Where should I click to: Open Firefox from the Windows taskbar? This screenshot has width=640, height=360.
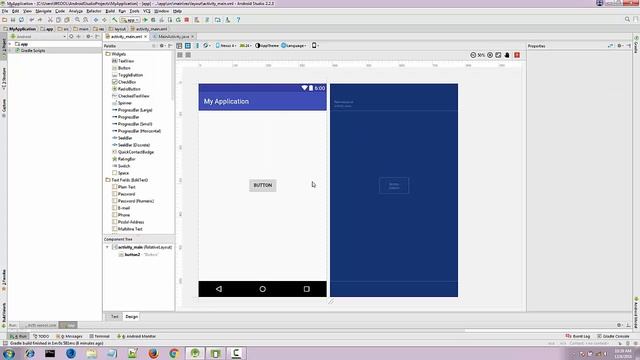coord(153,353)
